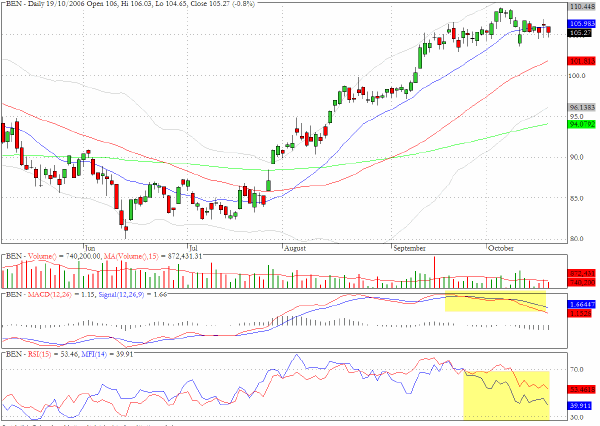Select the Jul date axis label
600x426 pixels.
tap(193, 248)
